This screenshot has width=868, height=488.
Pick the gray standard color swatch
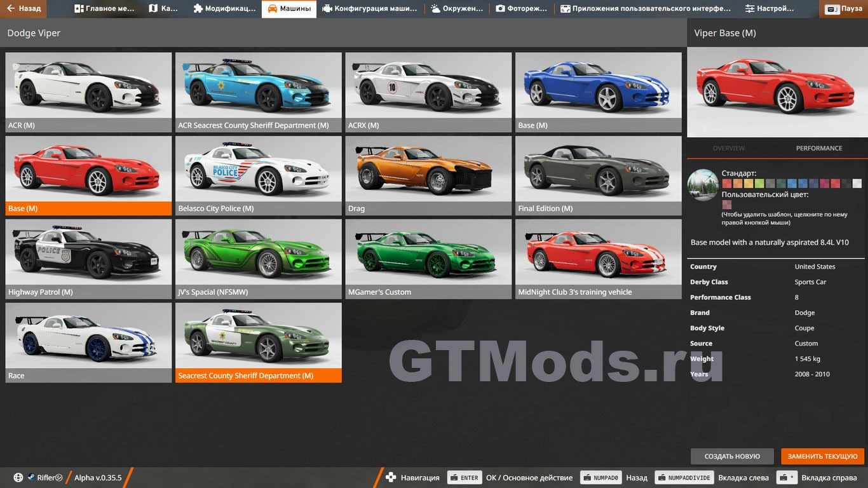[770, 184]
